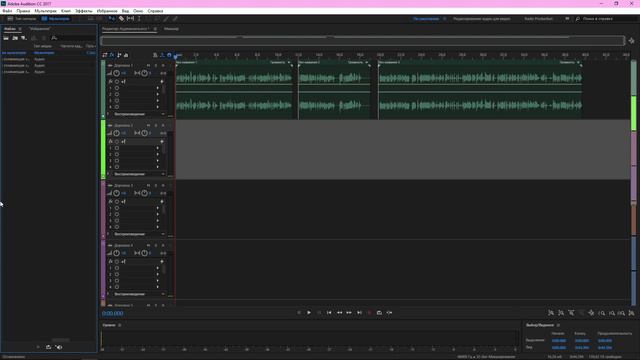Open the Мультитрек menu
This screenshot has width=640, height=360.
(x=45, y=11)
